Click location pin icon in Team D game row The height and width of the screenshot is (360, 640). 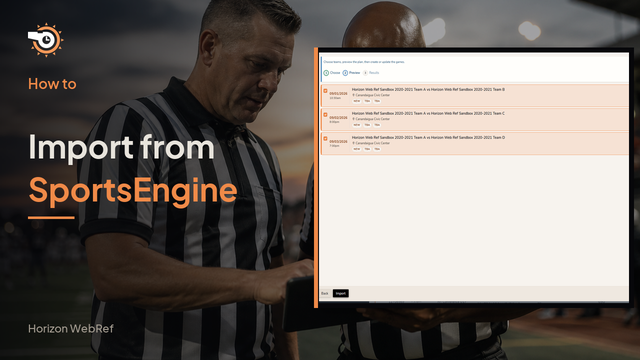[x=353, y=143]
